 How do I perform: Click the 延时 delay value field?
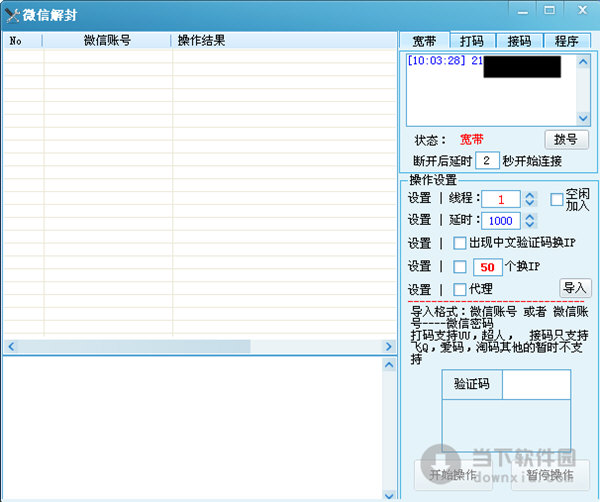click(501, 221)
